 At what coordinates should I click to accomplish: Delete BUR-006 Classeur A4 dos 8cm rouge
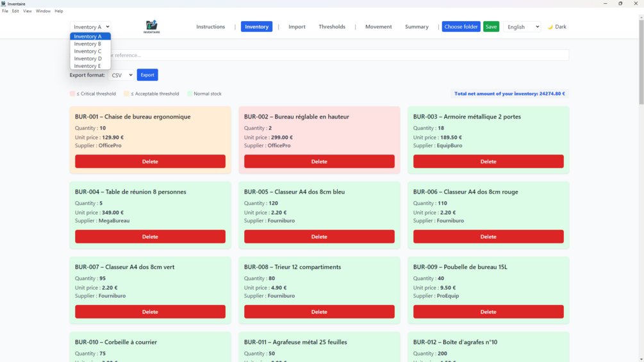tap(488, 236)
